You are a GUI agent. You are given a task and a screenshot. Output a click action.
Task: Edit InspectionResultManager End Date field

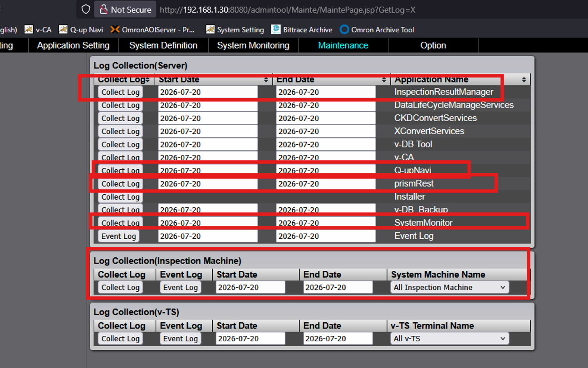click(326, 92)
